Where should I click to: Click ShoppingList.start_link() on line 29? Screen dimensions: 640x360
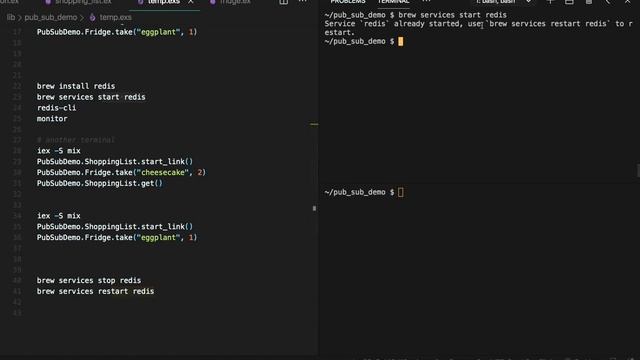pos(115,162)
